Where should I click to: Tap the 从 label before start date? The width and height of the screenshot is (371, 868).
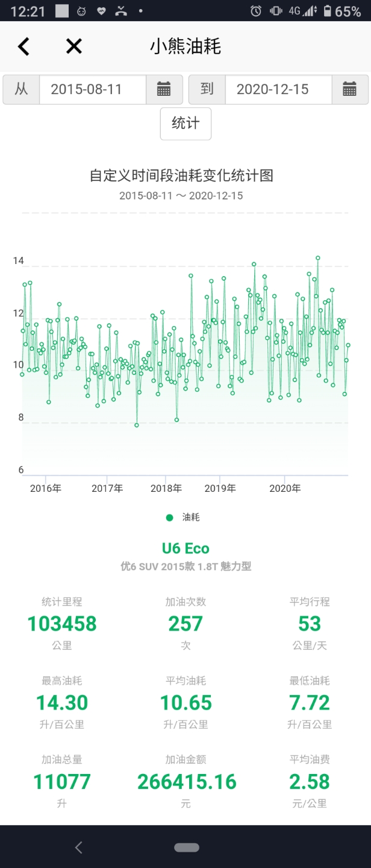21,90
